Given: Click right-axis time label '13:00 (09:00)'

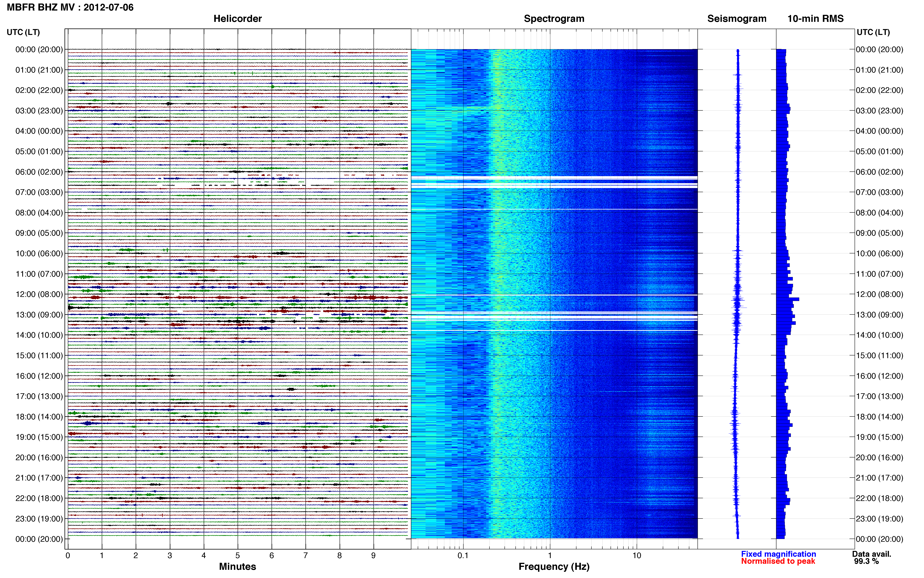Looking at the screenshot, I should [x=879, y=315].
